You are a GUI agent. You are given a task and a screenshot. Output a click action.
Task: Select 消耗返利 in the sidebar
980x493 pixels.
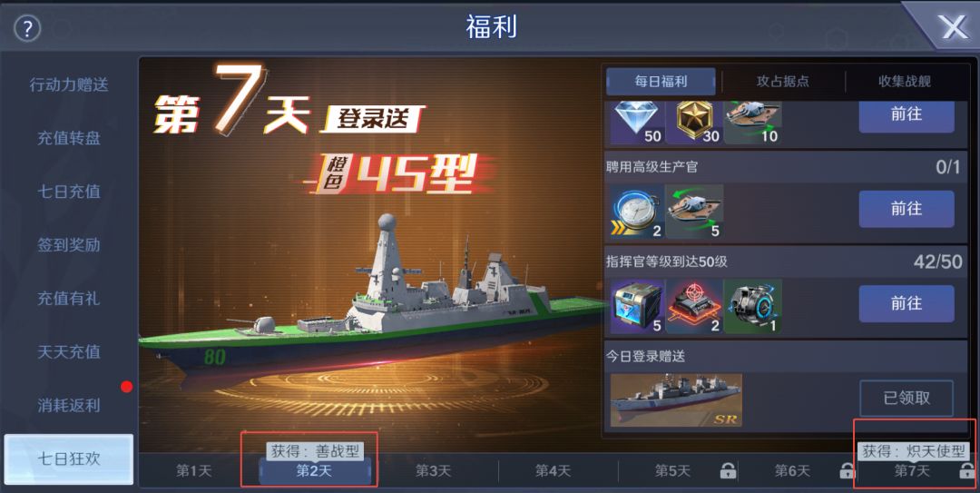pyautogui.click(x=69, y=406)
